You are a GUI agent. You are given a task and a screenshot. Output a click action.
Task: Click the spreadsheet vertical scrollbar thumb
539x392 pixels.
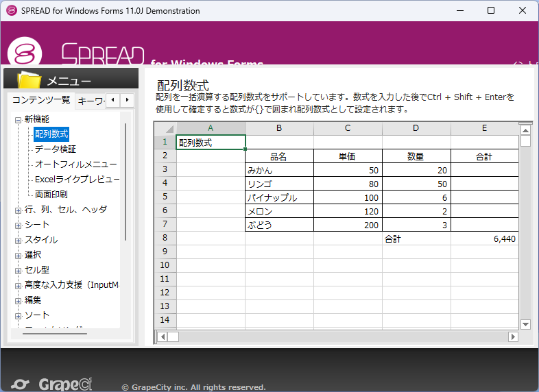[x=525, y=141]
